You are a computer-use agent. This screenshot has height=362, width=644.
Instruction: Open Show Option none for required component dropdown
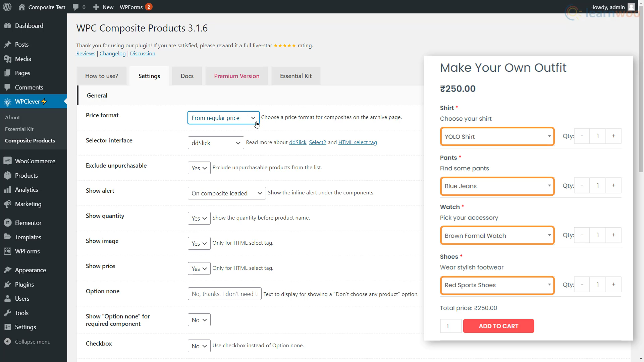[x=199, y=320]
